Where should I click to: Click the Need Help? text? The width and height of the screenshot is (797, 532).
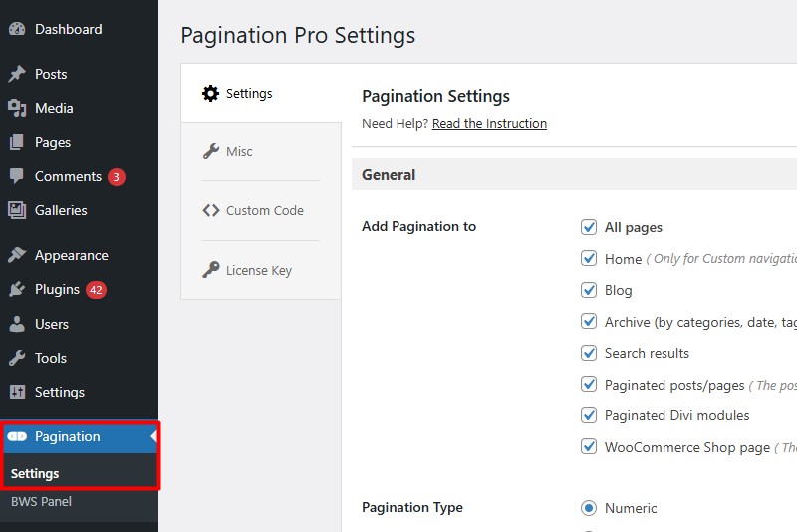click(x=395, y=123)
